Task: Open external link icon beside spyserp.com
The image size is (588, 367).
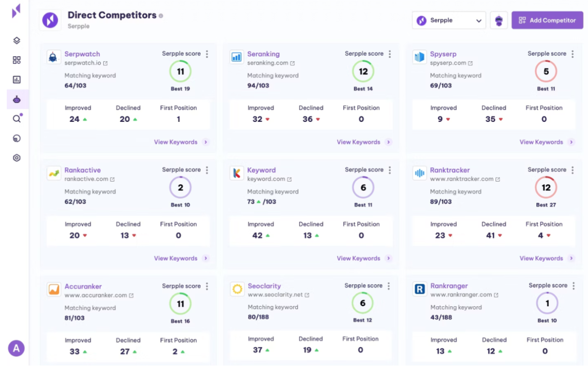Action: pos(471,63)
